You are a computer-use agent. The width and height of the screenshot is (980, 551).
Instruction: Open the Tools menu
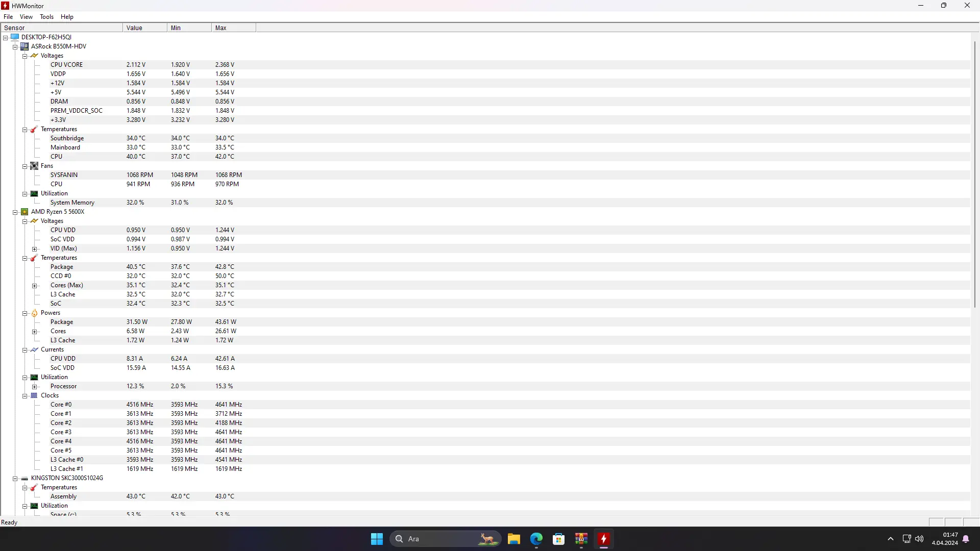(46, 17)
